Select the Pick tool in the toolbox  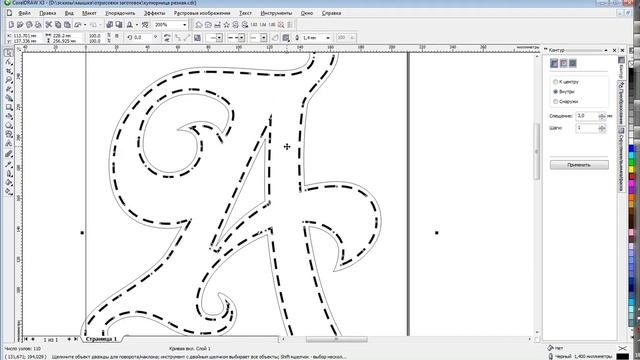[x=9, y=53]
